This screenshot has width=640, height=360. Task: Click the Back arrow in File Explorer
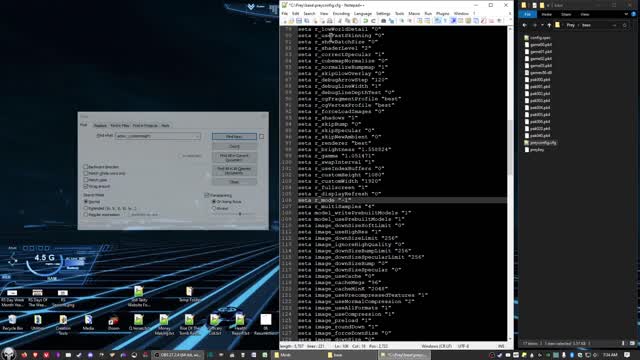coord(525,25)
